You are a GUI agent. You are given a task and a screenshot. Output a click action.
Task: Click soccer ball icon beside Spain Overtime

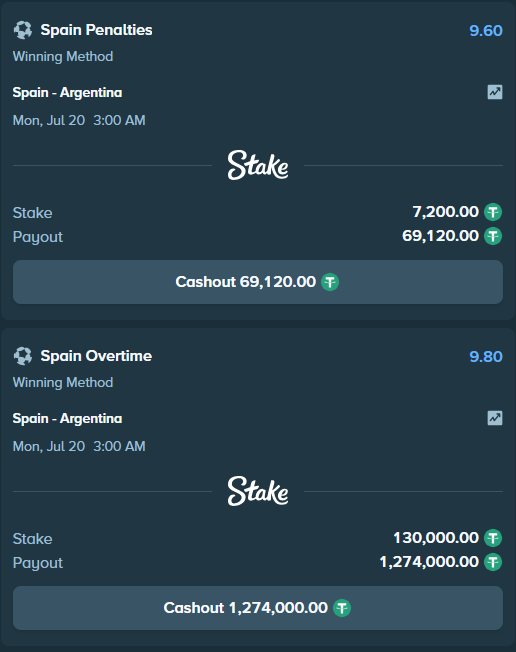click(23, 356)
